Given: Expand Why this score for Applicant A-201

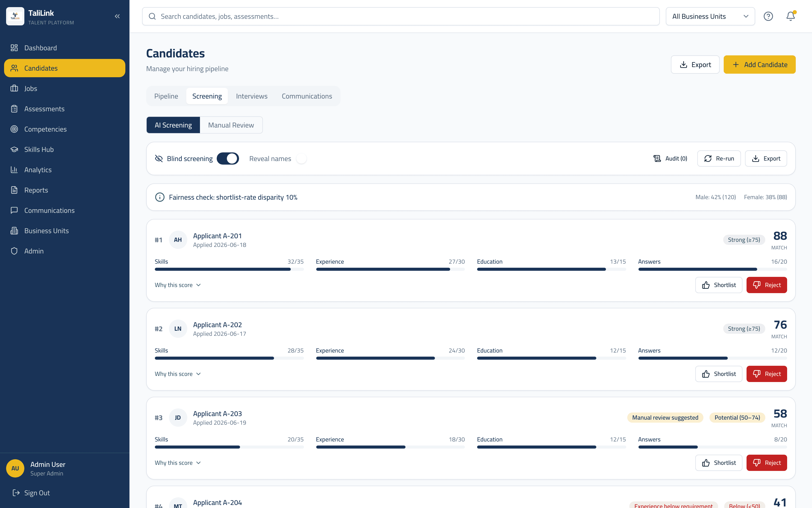Looking at the screenshot, I should click(178, 285).
